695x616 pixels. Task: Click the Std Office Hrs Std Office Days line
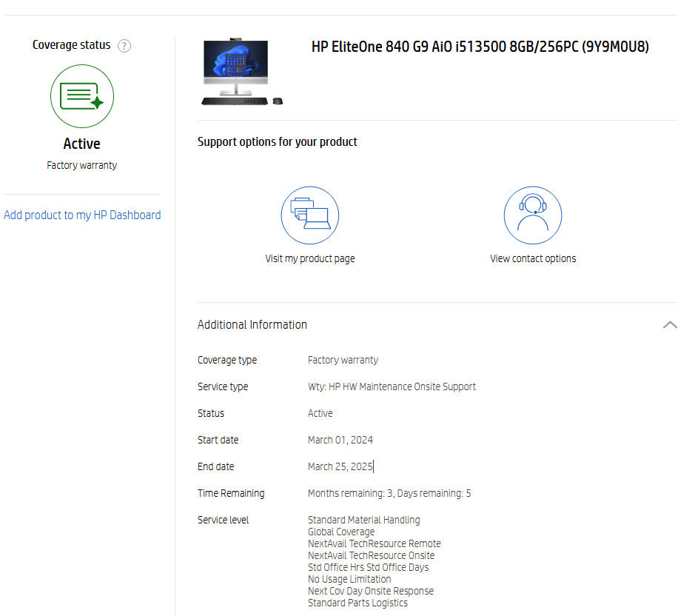[369, 568]
